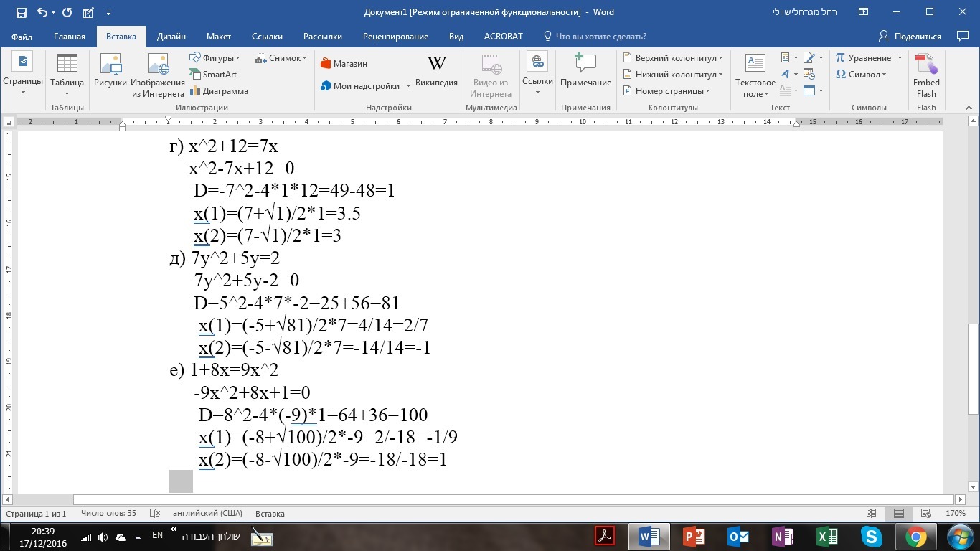Click the 170% zoom level
The height and width of the screenshot is (551, 980).
[956, 514]
